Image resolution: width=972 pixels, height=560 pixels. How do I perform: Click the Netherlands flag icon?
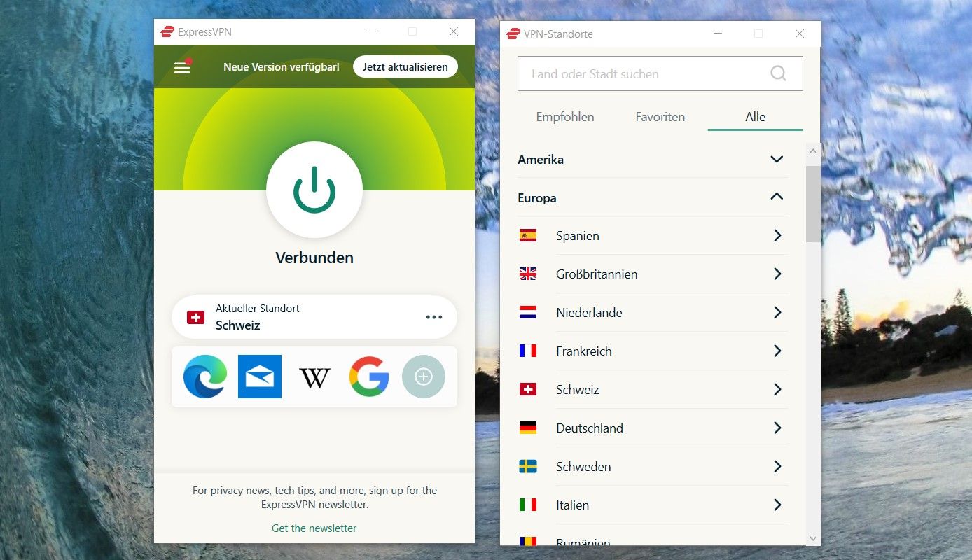pyautogui.click(x=528, y=313)
